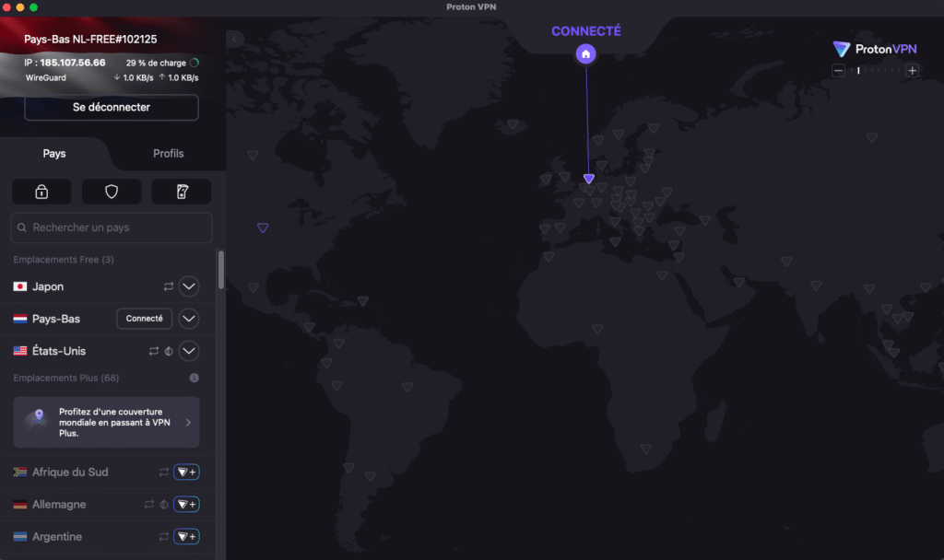Select the Argentine row
The width and height of the screenshot is (944, 560).
[x=107, y=537]
